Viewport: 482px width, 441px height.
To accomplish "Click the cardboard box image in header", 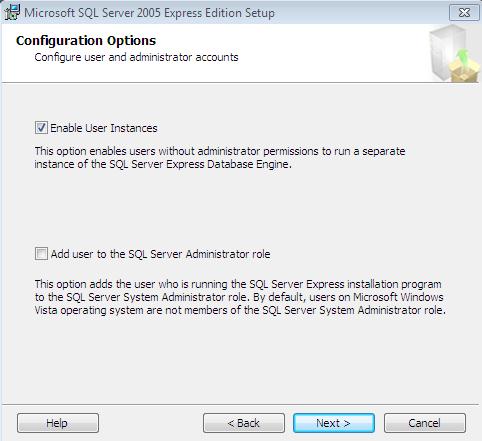I will coord(465,71).
